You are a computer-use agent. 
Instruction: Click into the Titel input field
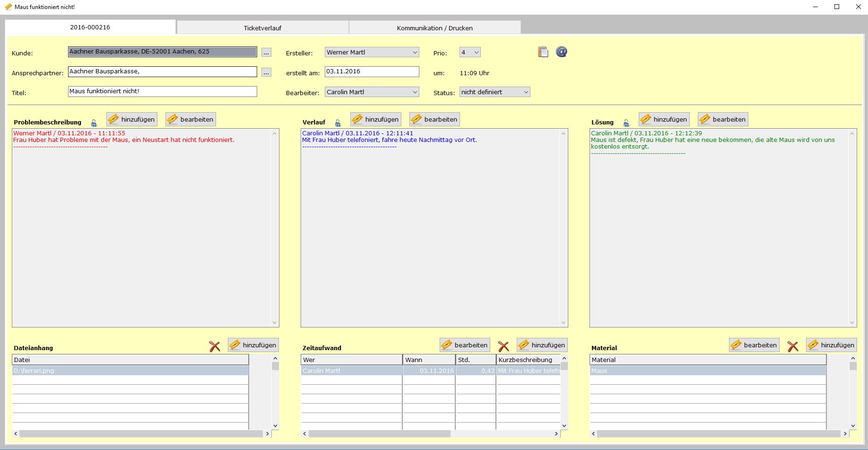tap(162, 91)
